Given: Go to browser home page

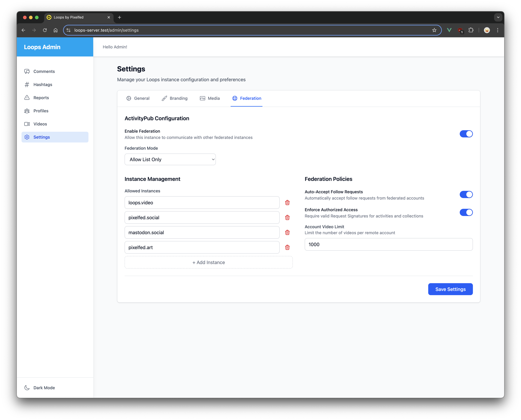Looking at the screenshot, I should tap(56, 30).
